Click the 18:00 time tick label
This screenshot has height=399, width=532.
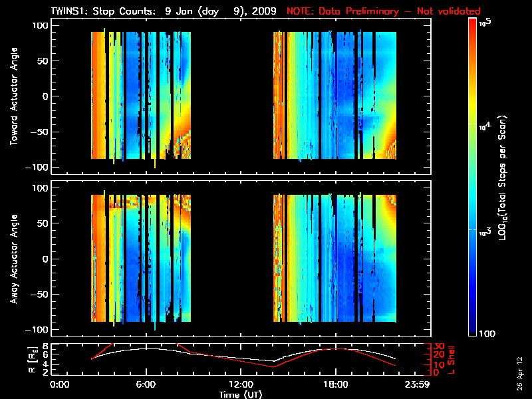pos(335,385)
